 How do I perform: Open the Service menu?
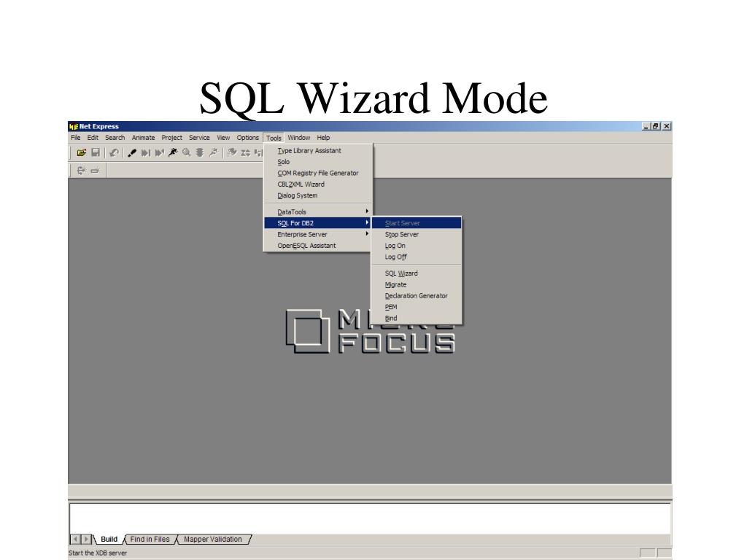[199, 138]
